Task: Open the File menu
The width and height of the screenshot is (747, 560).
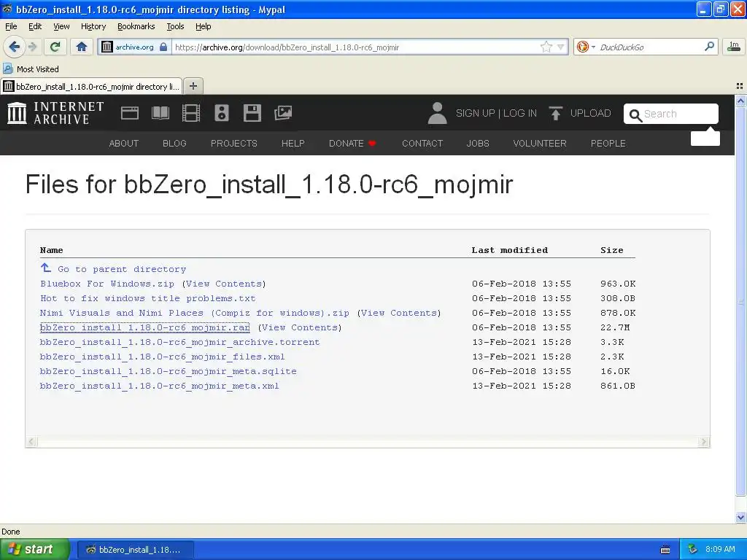Action: coord(11,26)
